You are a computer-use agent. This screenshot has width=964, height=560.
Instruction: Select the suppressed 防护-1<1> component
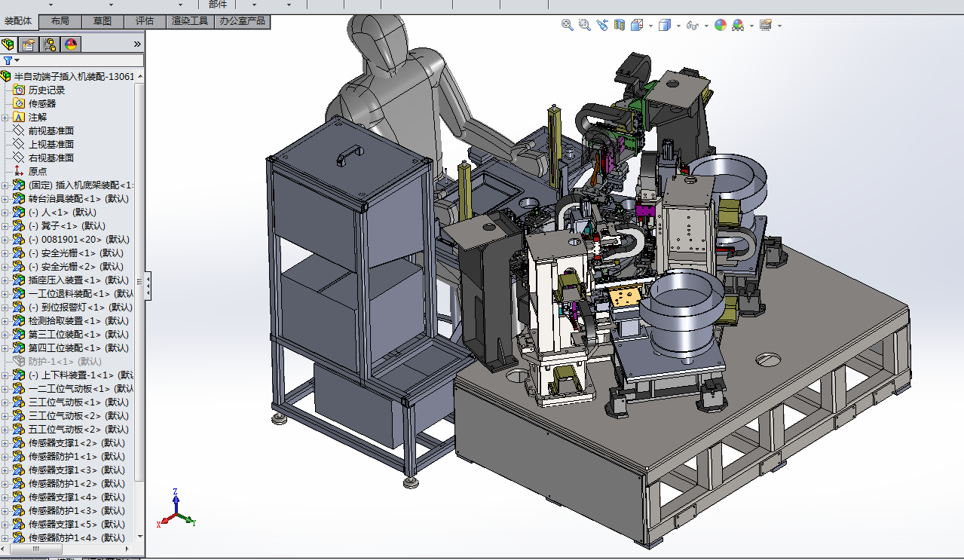[x=60, y=362]
